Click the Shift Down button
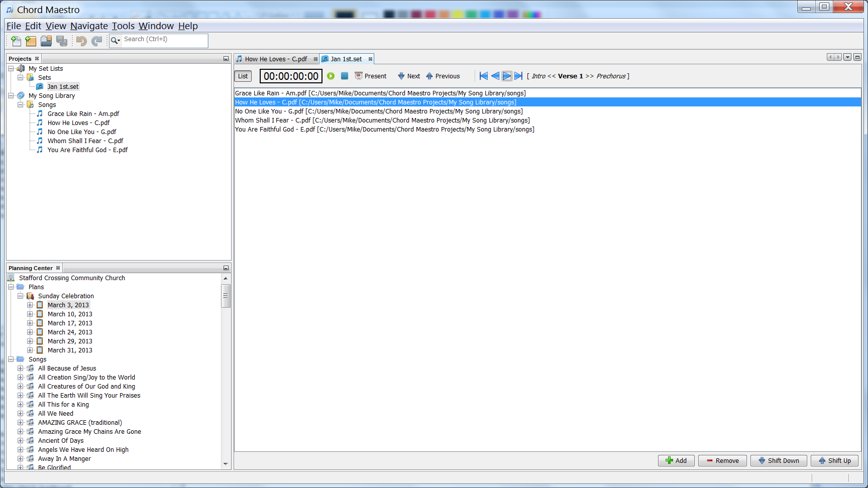Image resolution: width=868 pixels, height=488 pixels. (x=779, y=460)
